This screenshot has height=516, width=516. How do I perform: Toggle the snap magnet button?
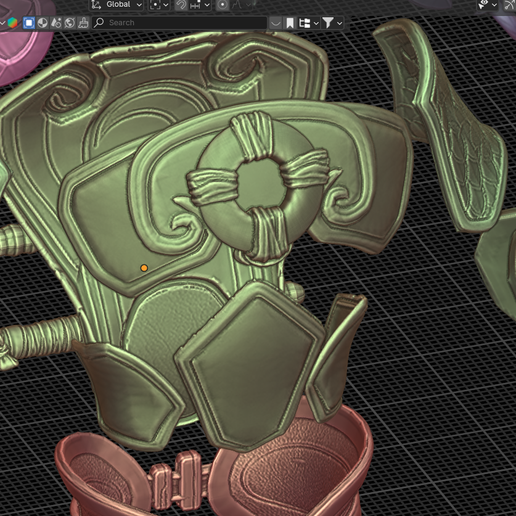pos(181,5)
